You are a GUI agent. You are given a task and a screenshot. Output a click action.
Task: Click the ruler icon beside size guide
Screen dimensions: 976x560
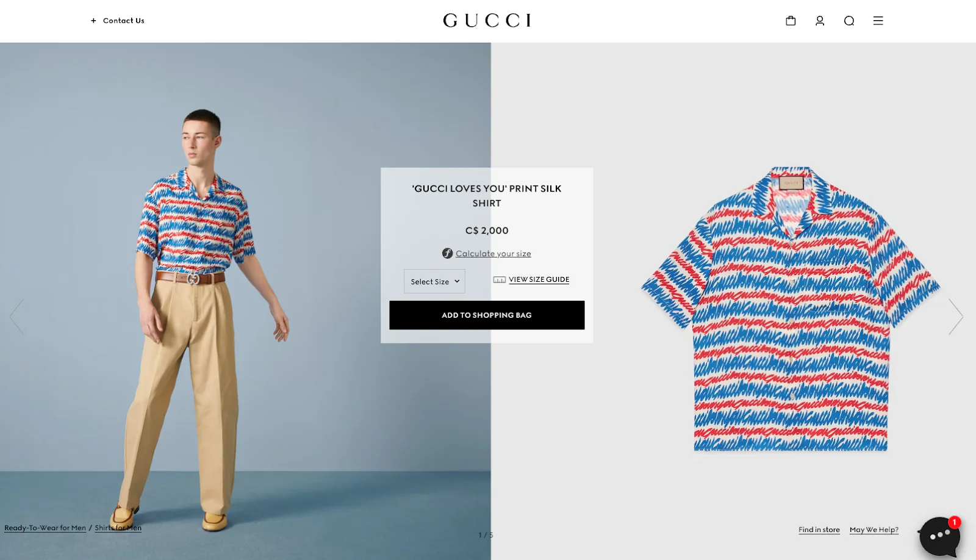coord(500,279)
